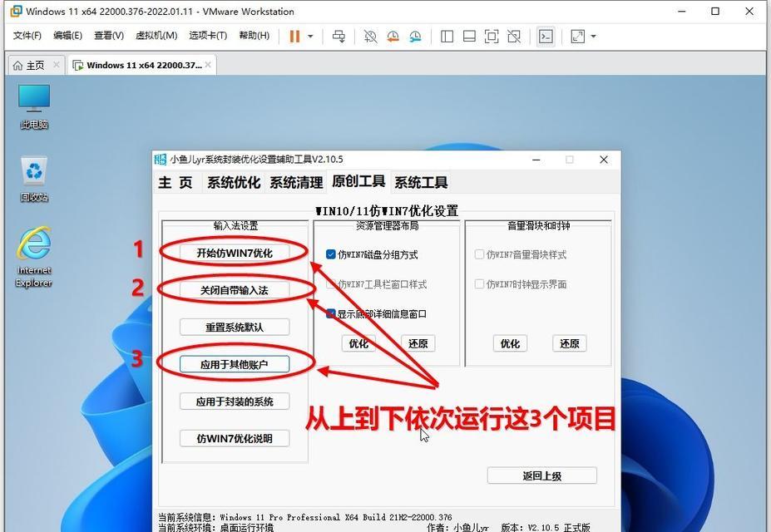Click the 重置系统默认 button
771x532 pixels.
point(235,328)
